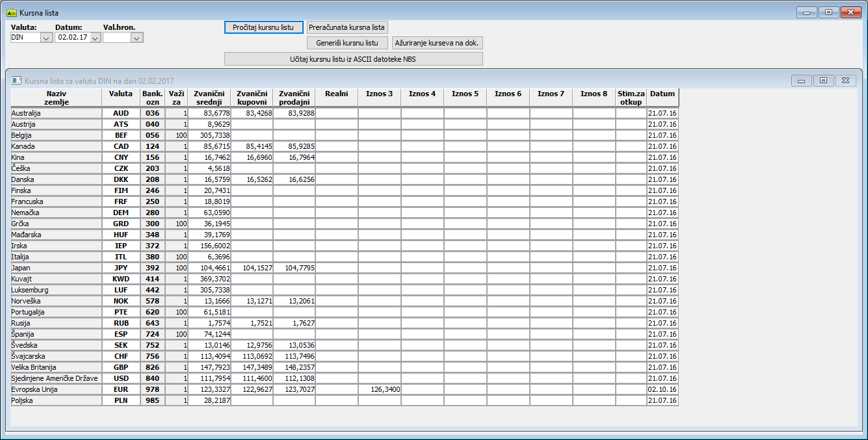This screenshot has height=440, width=868.
Task: Maximize the main Kursna lista window
Action: point(828,12)
